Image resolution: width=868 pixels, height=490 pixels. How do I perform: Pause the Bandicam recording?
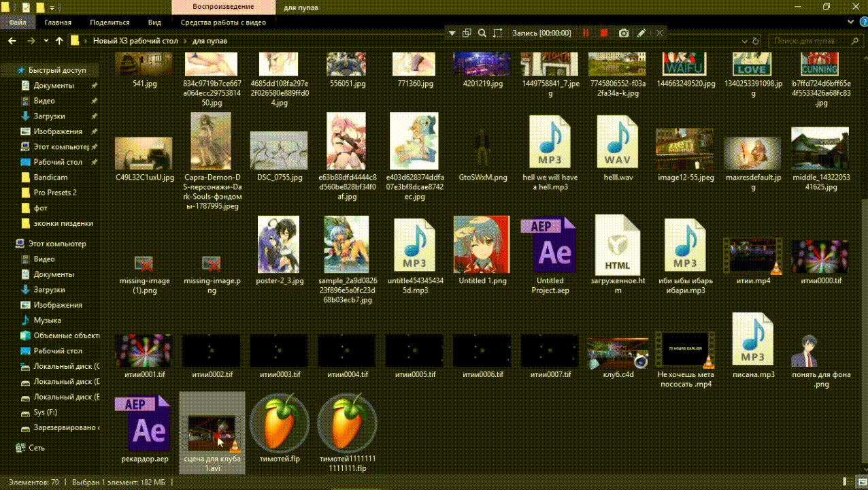tap(586, 33)
